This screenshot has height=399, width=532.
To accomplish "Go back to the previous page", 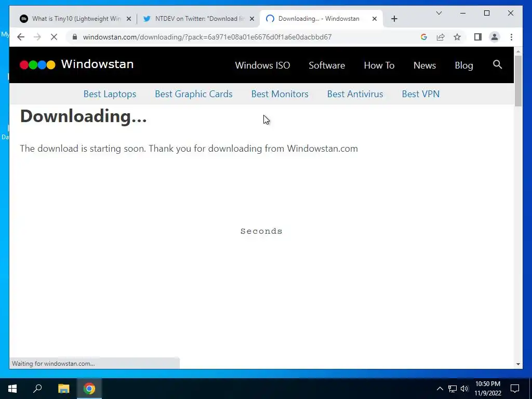I will pos(21,37).
